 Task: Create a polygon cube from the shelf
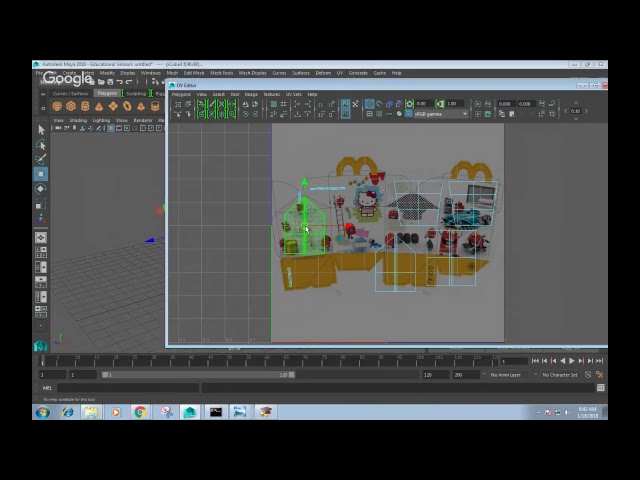[x=71, y=107]
